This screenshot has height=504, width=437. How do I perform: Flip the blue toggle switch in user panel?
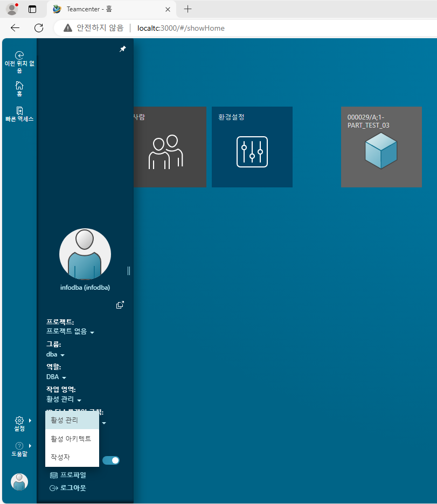(110, 460)
